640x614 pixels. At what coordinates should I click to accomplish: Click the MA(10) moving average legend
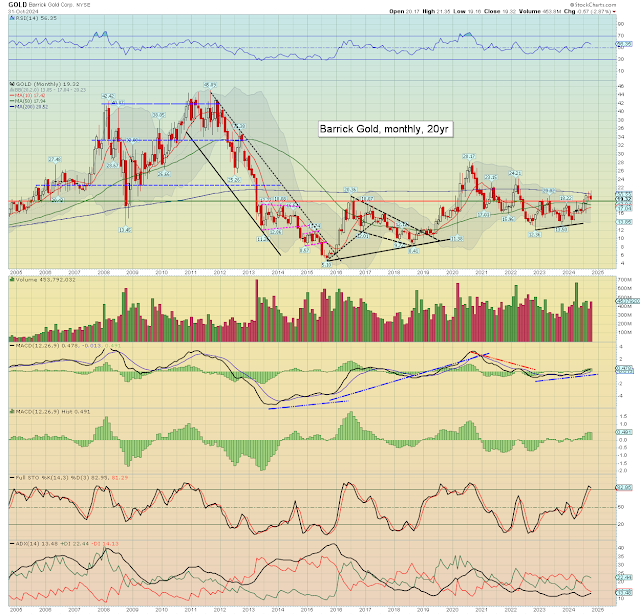pyautogui.click(x=28, y=96)
